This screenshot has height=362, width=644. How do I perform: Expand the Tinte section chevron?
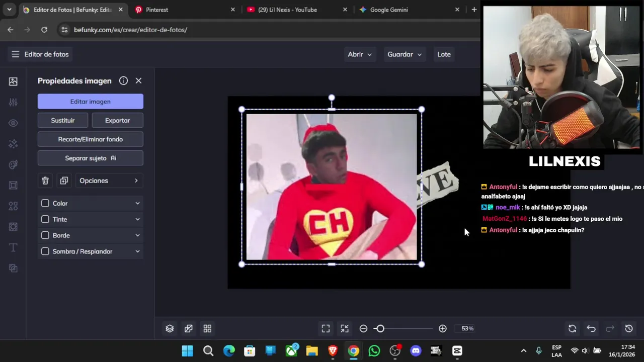click(137, 219)
